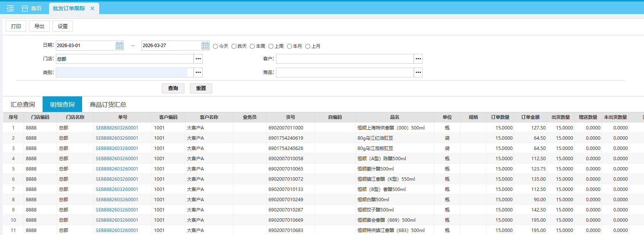Click the 重置 reset button

201,88
